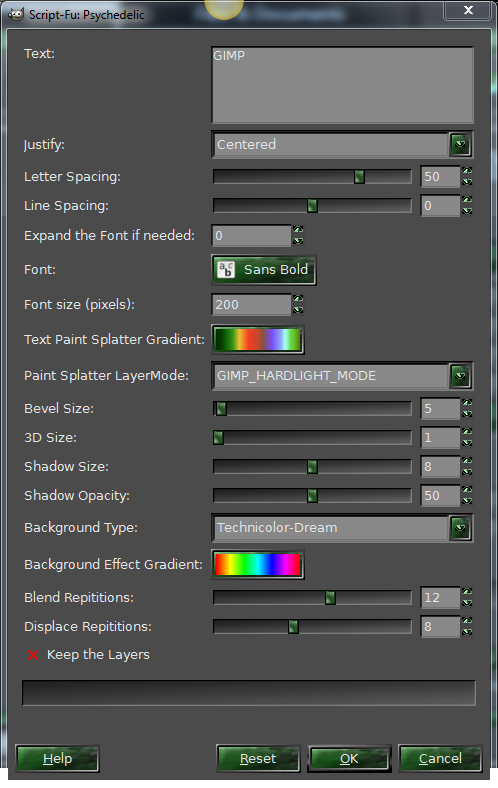Toggle the Keep the Layers checkbox

33,655
